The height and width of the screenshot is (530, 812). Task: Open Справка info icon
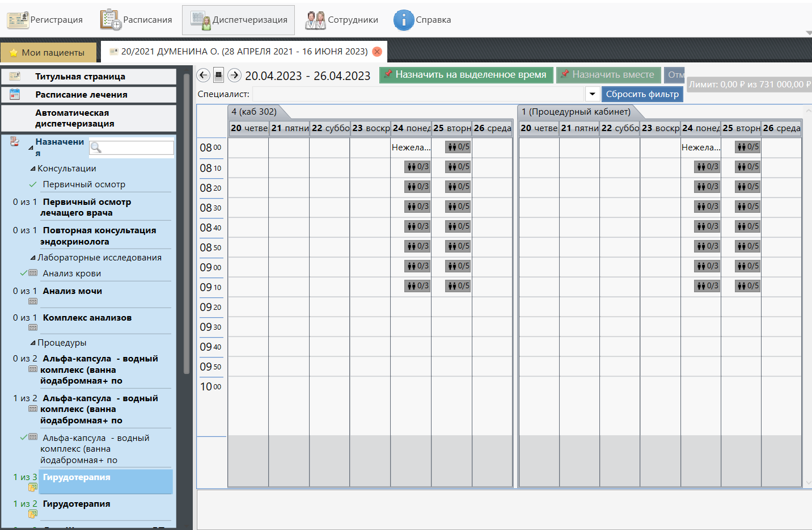tap(404, 20)
